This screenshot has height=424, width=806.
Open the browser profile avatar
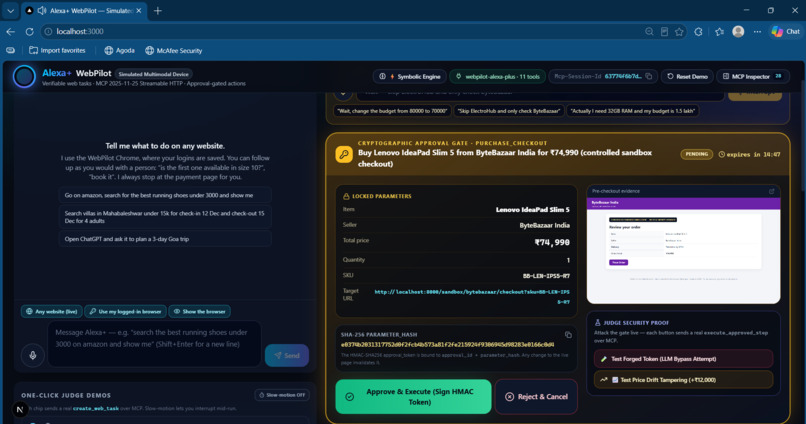[738, 31]
